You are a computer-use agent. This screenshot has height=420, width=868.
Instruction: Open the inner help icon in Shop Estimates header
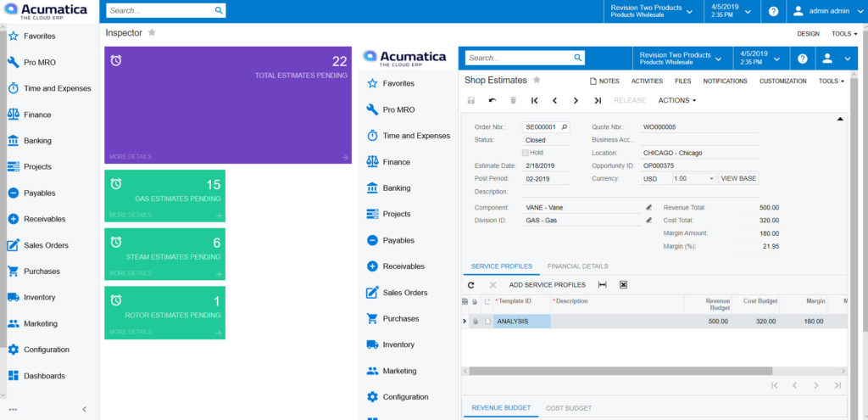[802, 59]
